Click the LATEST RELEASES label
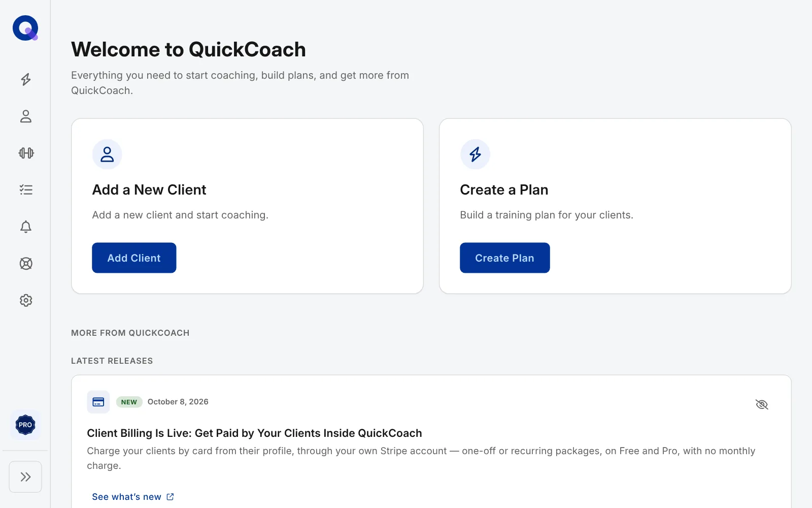The height and width of the screenshot is (508, 812). pyautogui.click(x=112, y=361)
